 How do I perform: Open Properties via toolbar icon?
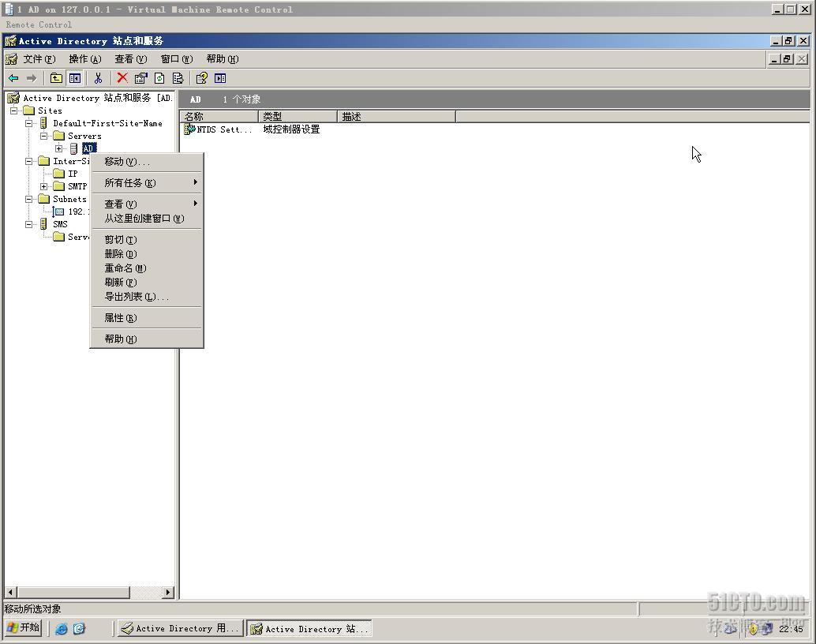(140, 78)
